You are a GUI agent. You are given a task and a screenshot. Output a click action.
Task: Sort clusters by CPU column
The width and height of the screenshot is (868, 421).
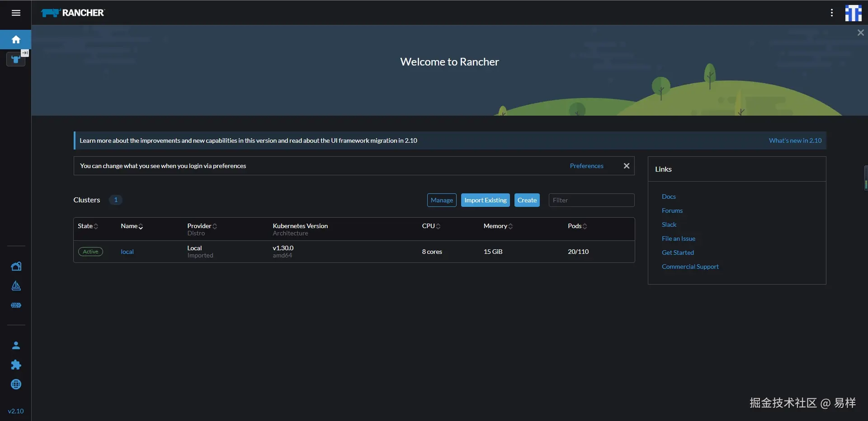(431, 226)
